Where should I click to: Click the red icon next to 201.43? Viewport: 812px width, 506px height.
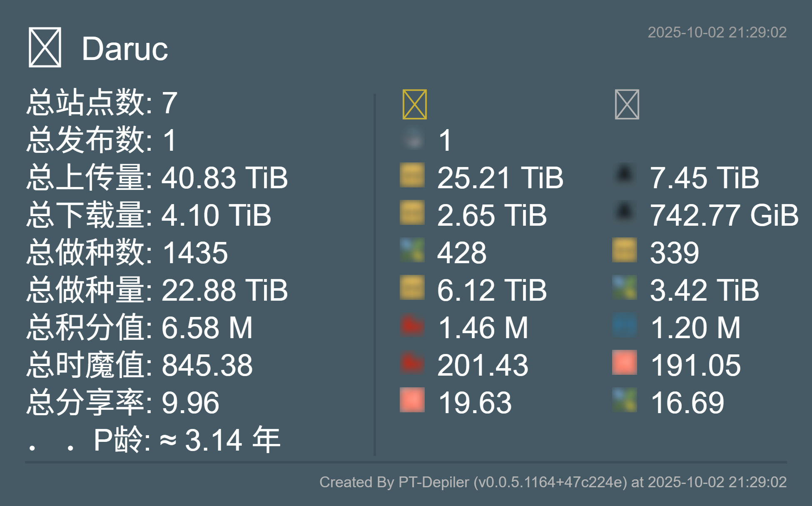tap(412, 362)
